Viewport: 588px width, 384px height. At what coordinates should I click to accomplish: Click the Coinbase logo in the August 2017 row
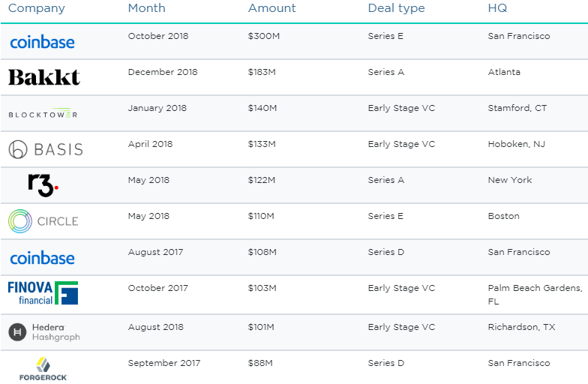pyautogui.click(x=42, y=258)
